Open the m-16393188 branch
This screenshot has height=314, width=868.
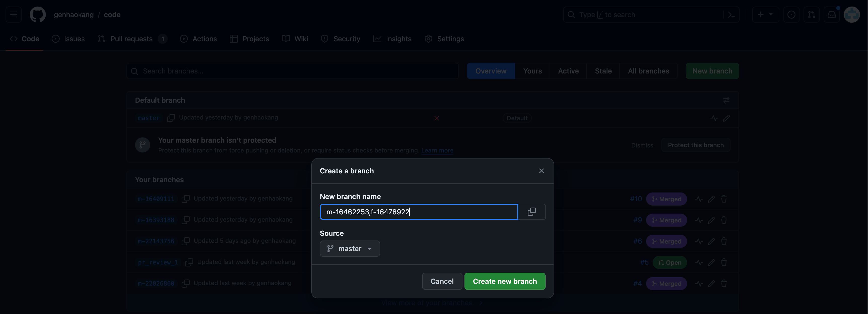pyautogui.click(x=156, y=220)
